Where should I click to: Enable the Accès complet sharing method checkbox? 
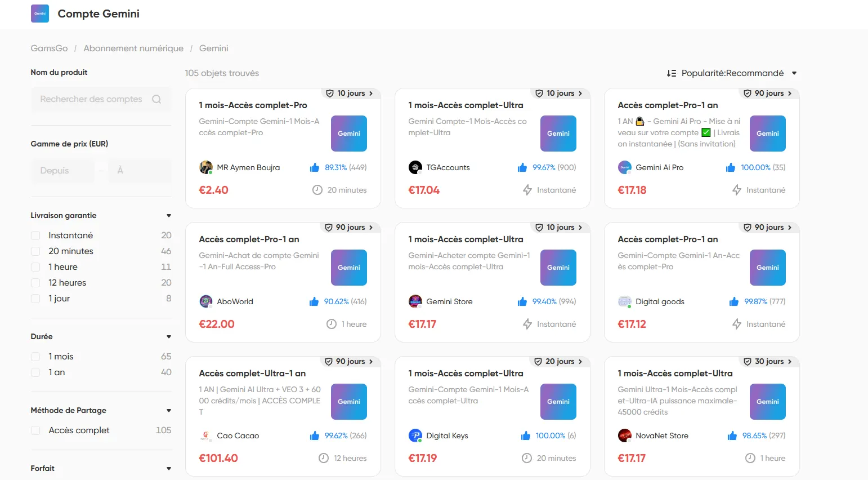[35, 430]
